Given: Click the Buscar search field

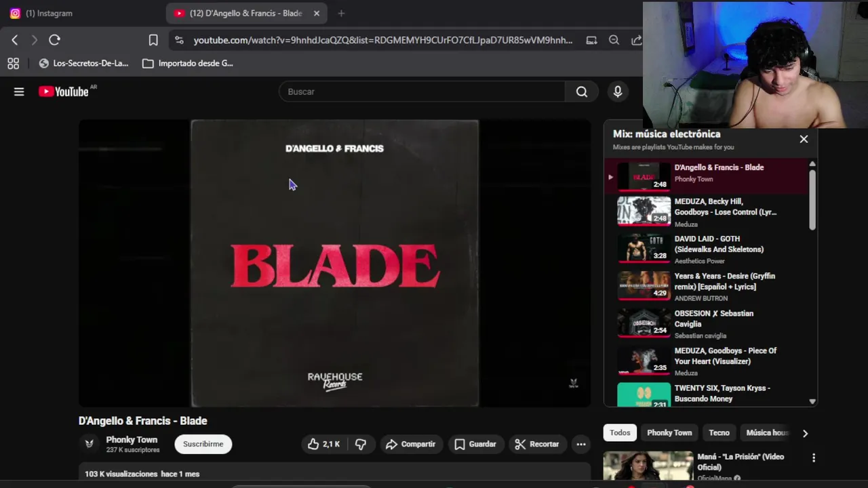Looking at the screenshot, I should [422, 91].
